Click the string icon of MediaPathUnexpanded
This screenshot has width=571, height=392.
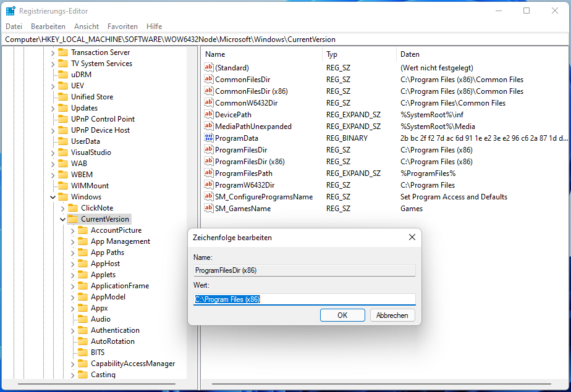(x=209, y=126)
